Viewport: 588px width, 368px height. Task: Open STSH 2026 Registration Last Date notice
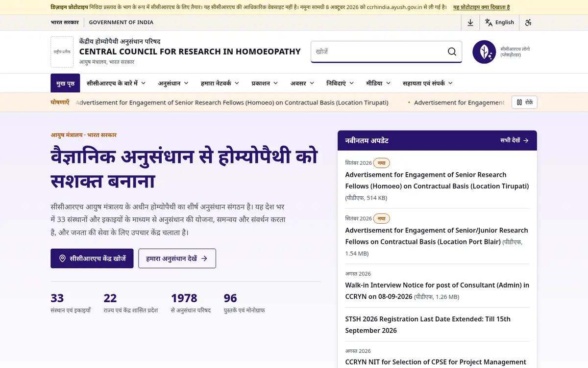pyautogui.click(x=428, y=325)
